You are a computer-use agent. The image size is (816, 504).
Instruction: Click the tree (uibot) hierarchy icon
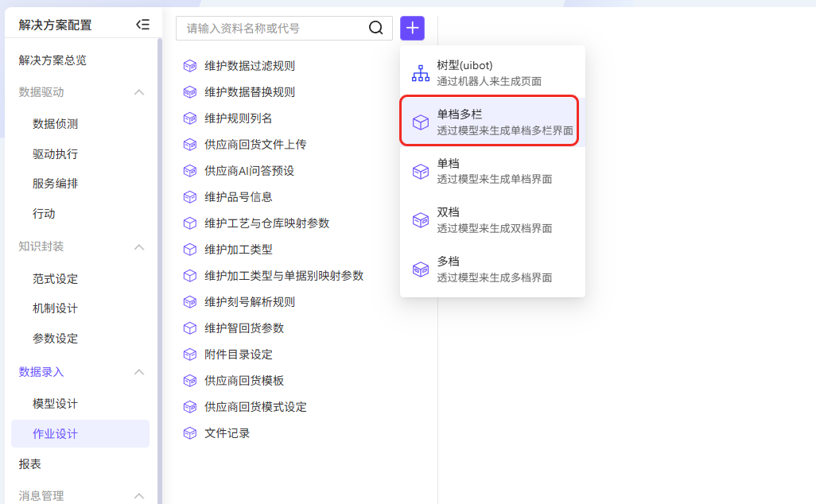(420, 73)
